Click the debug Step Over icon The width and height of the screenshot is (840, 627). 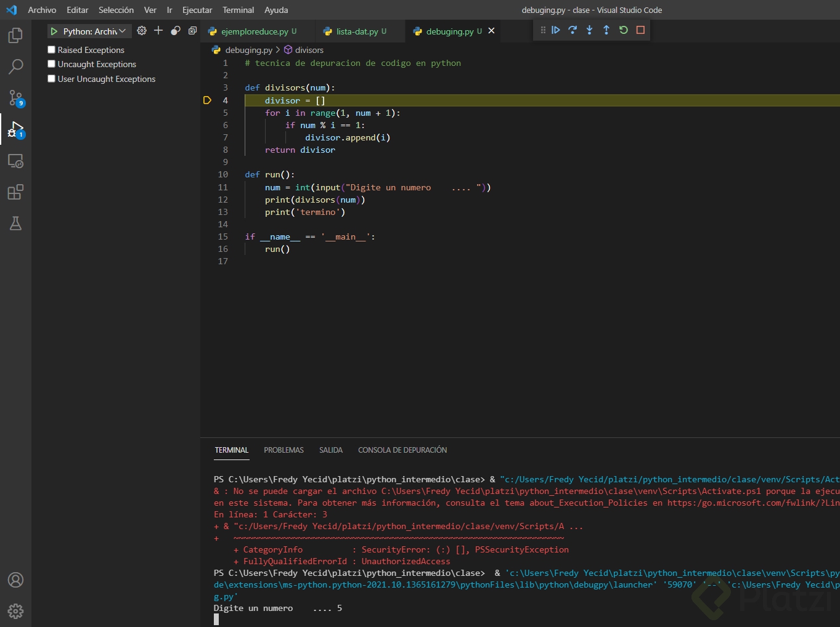pyautogui.click(x=573, y=30)
